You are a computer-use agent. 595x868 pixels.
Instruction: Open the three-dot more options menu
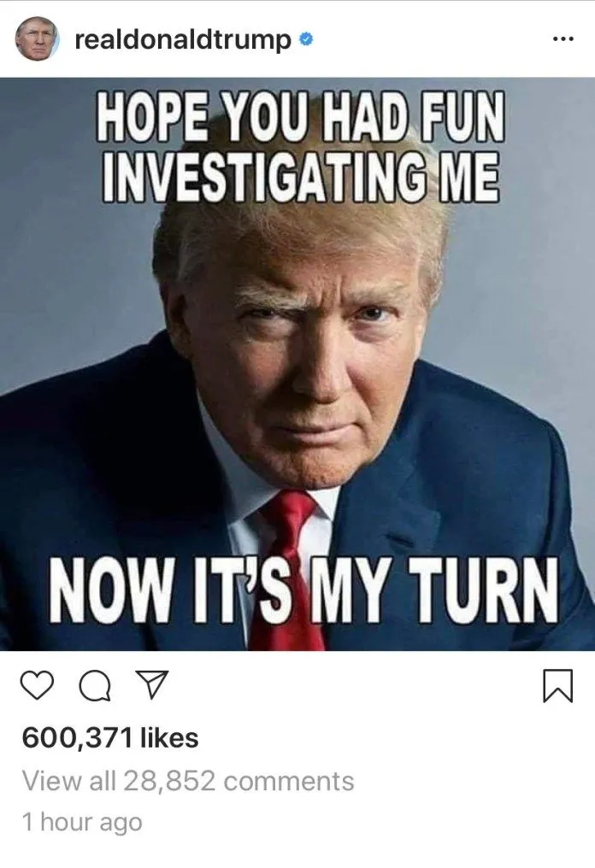pos(563,38)
